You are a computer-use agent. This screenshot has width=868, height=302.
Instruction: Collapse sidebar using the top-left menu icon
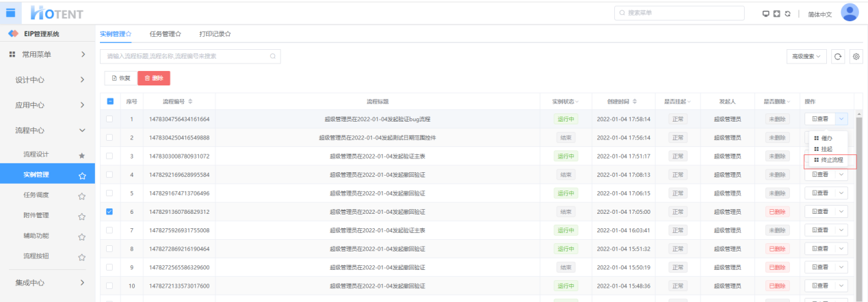[x=11, y=12]
